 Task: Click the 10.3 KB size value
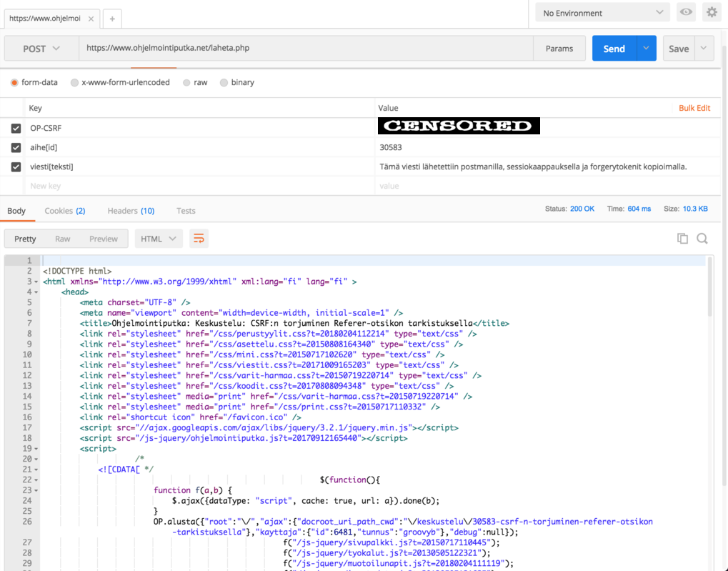pyautogui.click(x=695, y=209)
